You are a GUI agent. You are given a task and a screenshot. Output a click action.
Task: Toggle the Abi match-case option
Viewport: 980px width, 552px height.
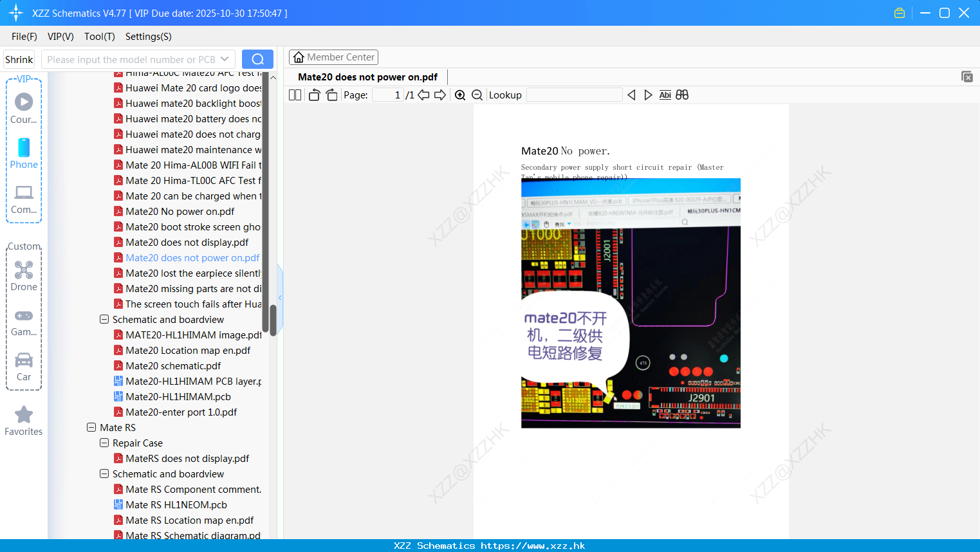pyautogui.click(x=665, y=95)
